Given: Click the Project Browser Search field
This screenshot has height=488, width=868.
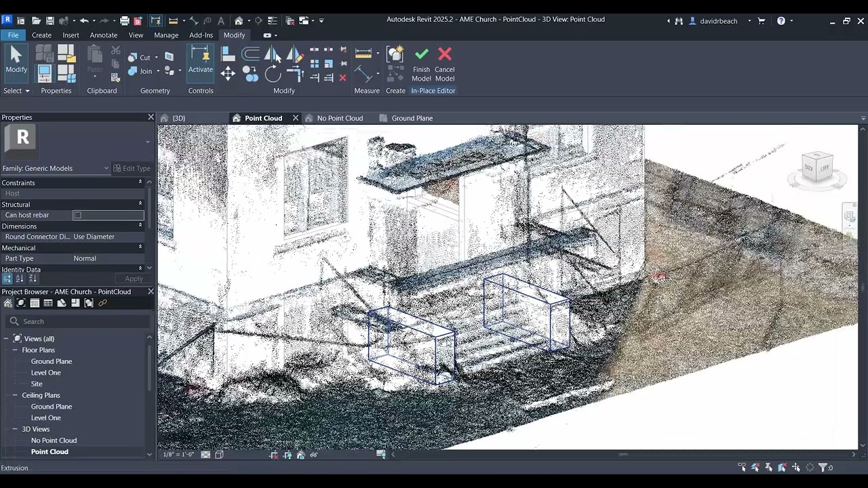Looking at the screenshot, I should 77,321.
